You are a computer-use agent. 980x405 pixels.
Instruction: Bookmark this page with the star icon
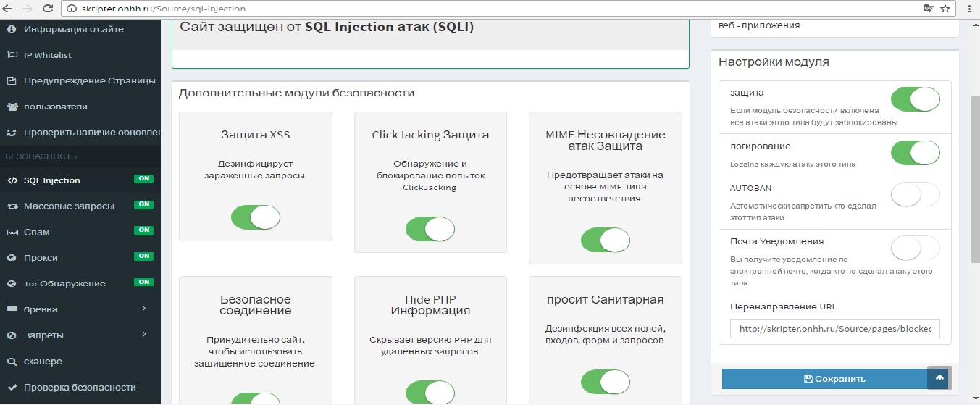pos(945,9)
